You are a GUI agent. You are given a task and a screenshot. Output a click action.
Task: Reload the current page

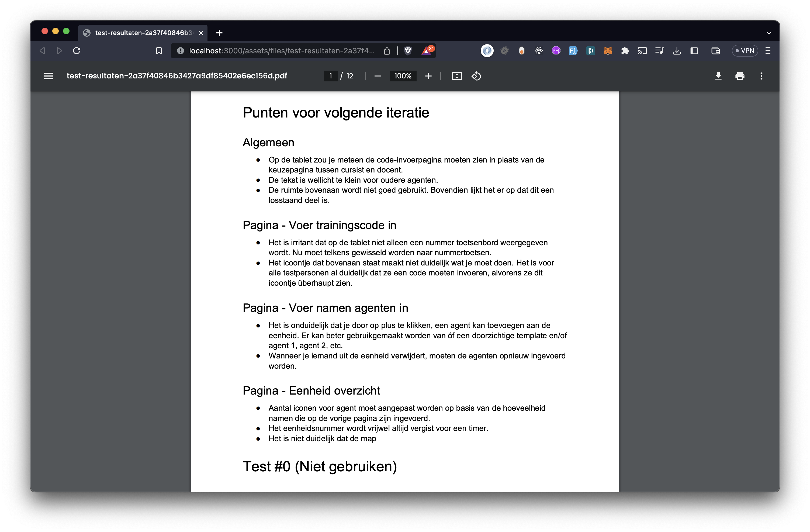[76, 50]
